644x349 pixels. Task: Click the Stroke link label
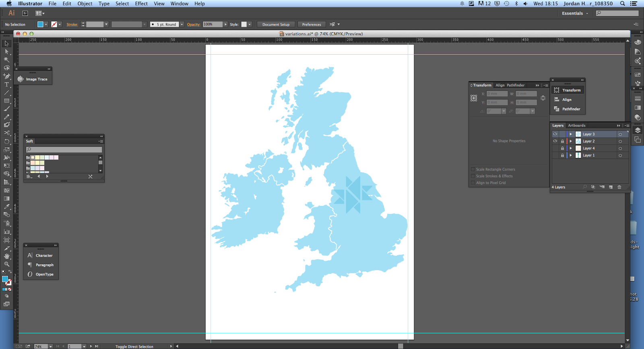click(x=72, y=25)
